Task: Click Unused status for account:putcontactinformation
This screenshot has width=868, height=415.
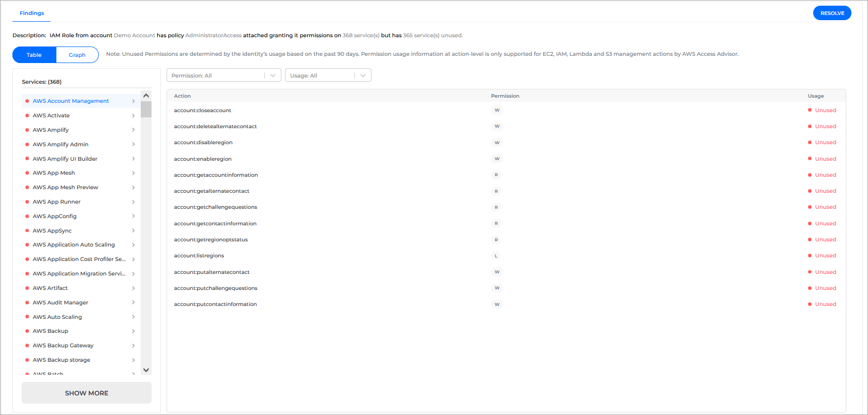Action: point(822,304)
